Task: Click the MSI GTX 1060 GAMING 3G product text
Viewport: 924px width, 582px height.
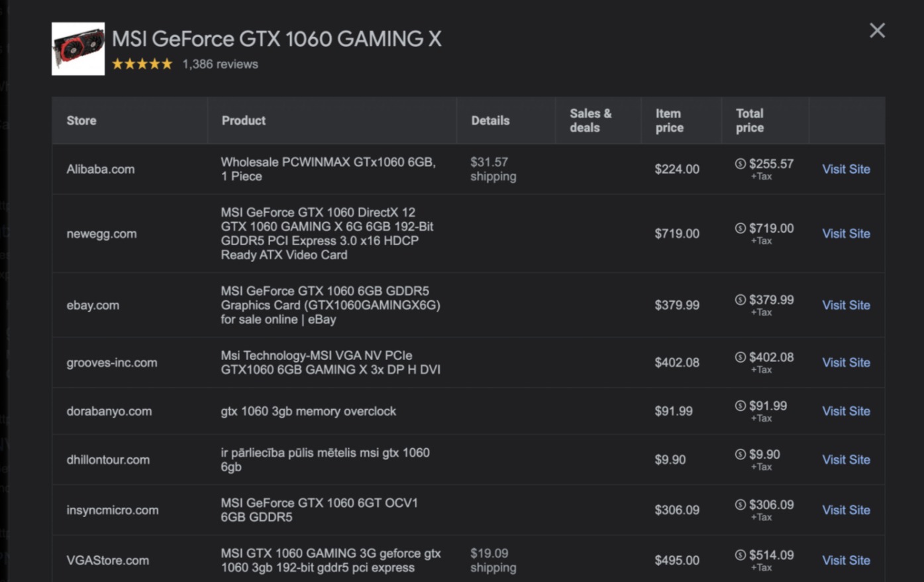Action: pyautogui.click(x=331, y=560)
